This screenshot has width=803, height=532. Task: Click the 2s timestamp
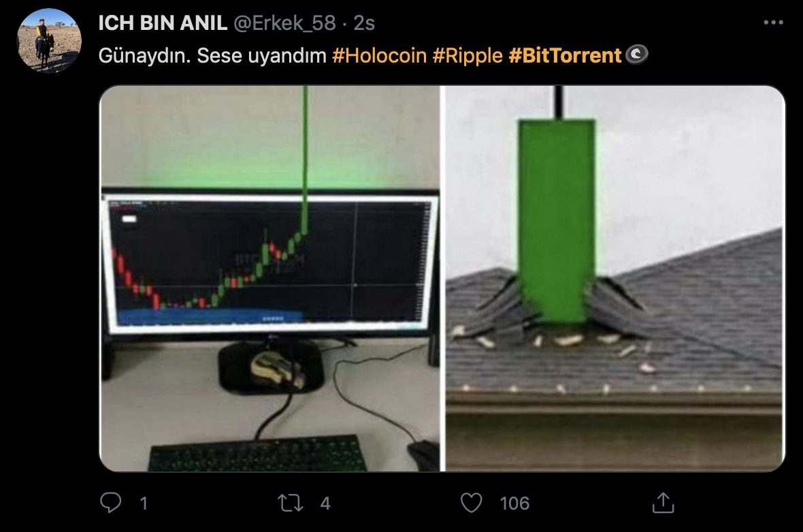pos(364,23)
